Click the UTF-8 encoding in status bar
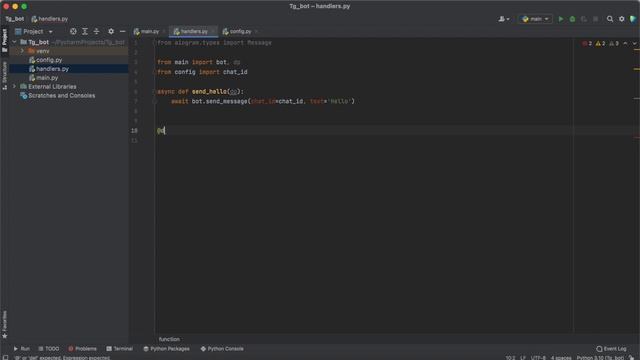 tap(538, 358)
